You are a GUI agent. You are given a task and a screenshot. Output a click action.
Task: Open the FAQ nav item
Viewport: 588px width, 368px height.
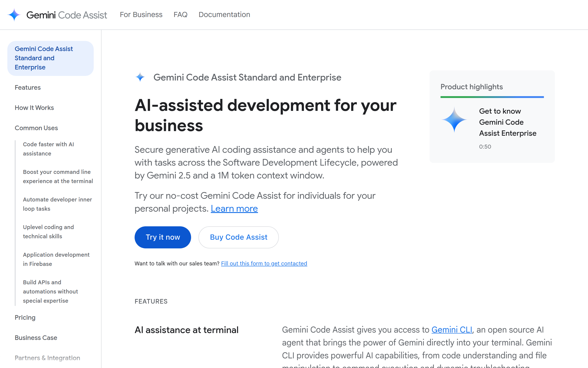(180, 14)
